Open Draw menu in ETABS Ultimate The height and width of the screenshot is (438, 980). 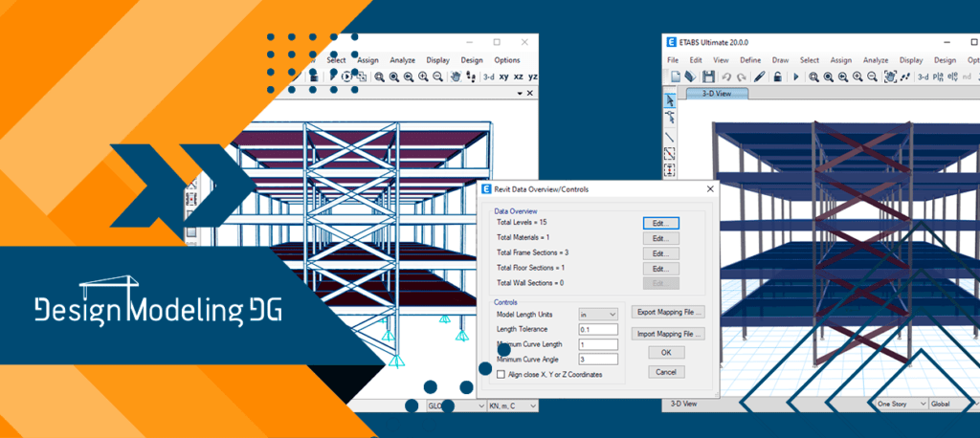(x=781, y=60)
